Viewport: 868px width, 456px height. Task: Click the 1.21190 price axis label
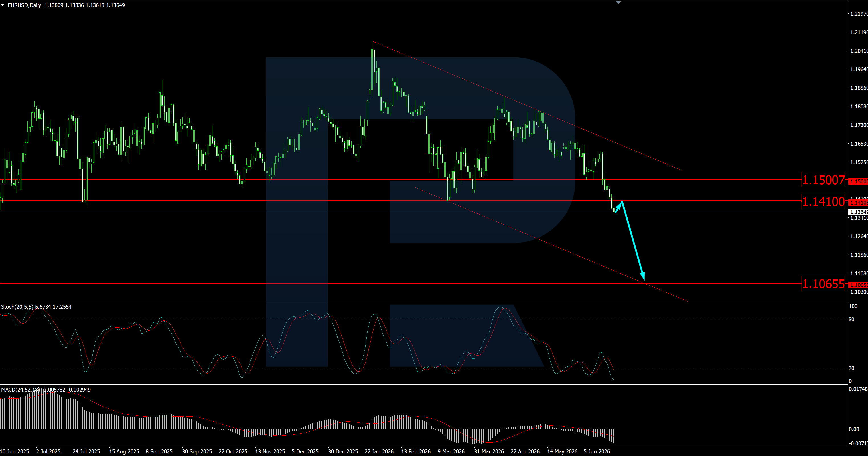859,32
